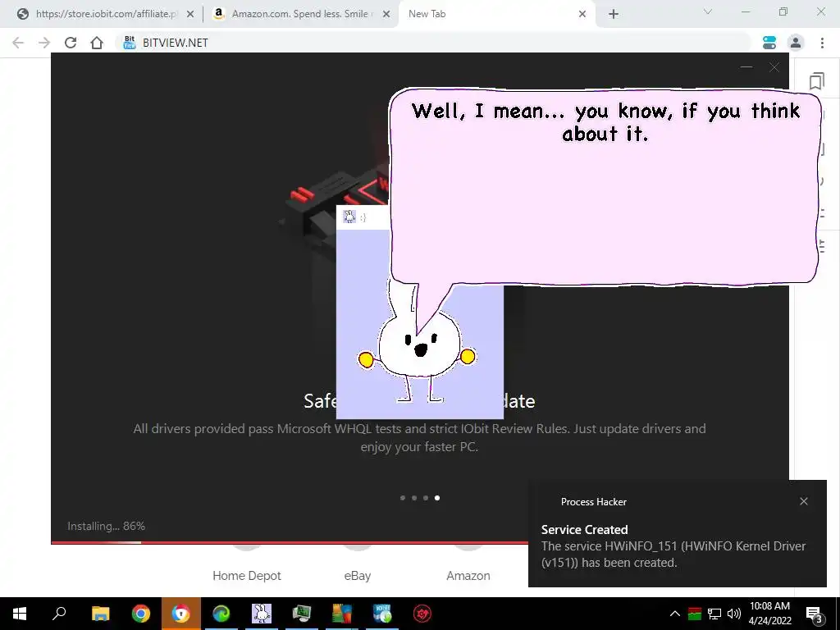Open the bunny app taskbar icon

click(262, 614)
